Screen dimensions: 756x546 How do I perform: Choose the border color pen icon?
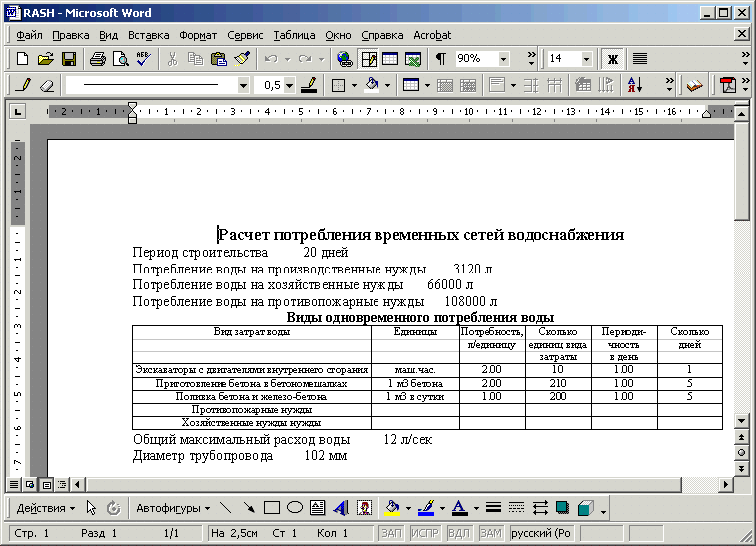[x=309, y=85]
